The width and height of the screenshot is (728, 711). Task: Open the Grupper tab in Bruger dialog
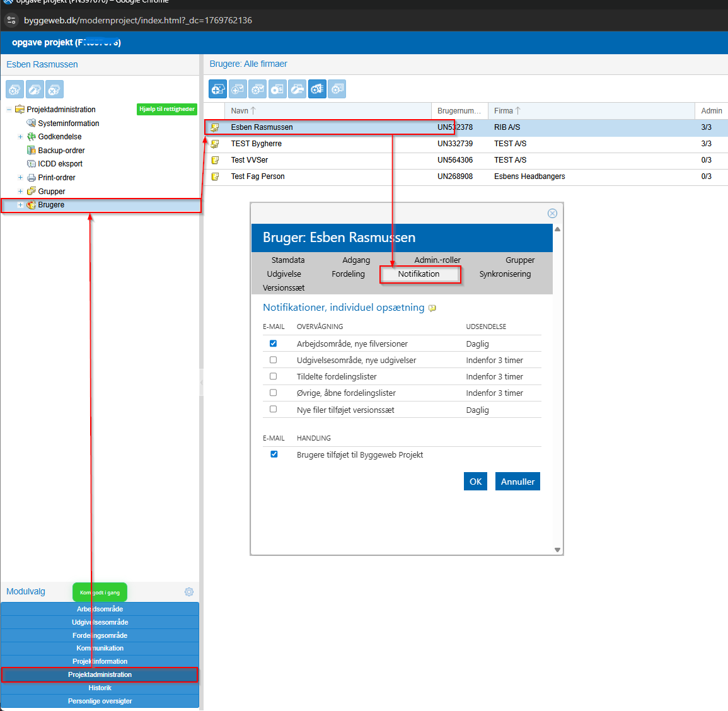coord(520,260)
